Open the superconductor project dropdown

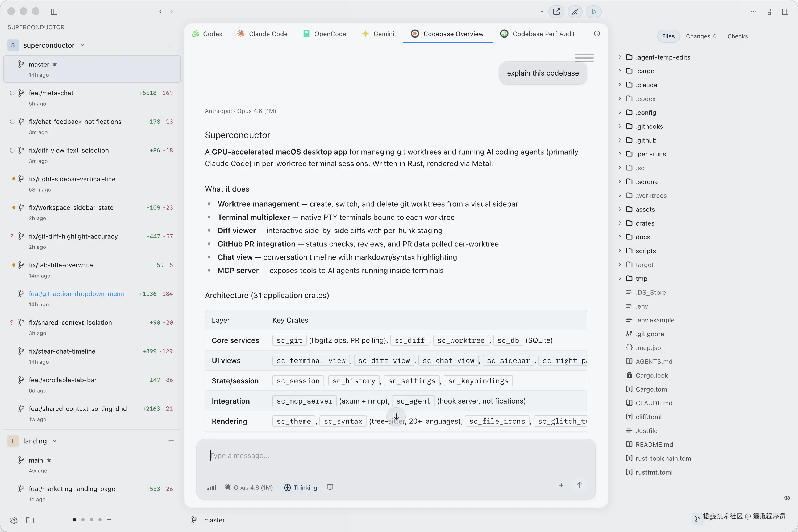pos(82,45)
